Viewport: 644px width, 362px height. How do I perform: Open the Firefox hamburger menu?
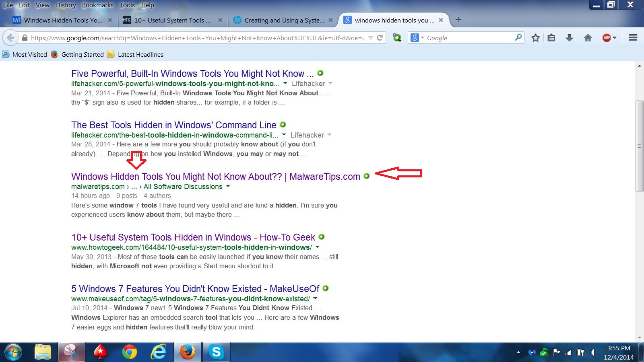tap(633, 38)
